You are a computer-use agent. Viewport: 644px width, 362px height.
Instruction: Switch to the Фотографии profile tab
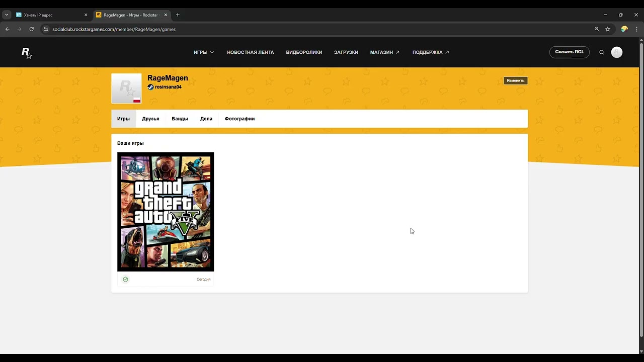click(239, 119)
